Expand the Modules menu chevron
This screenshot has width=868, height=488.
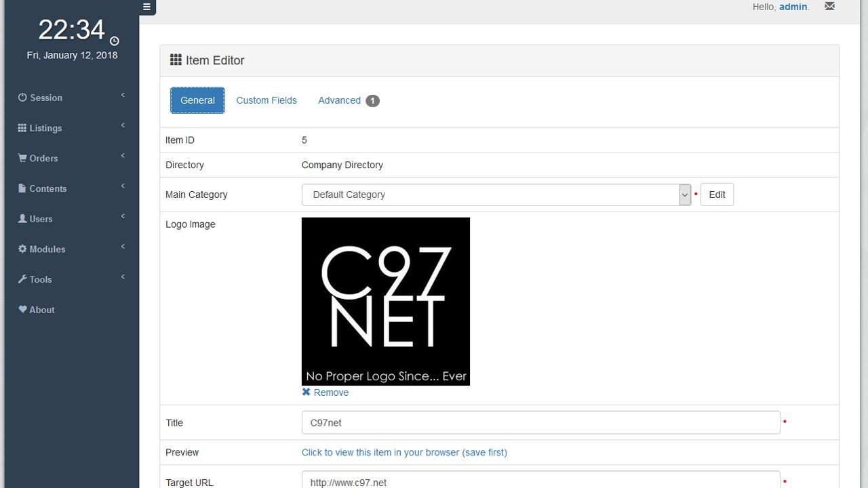pyautogui.click(x=123, y=247)
